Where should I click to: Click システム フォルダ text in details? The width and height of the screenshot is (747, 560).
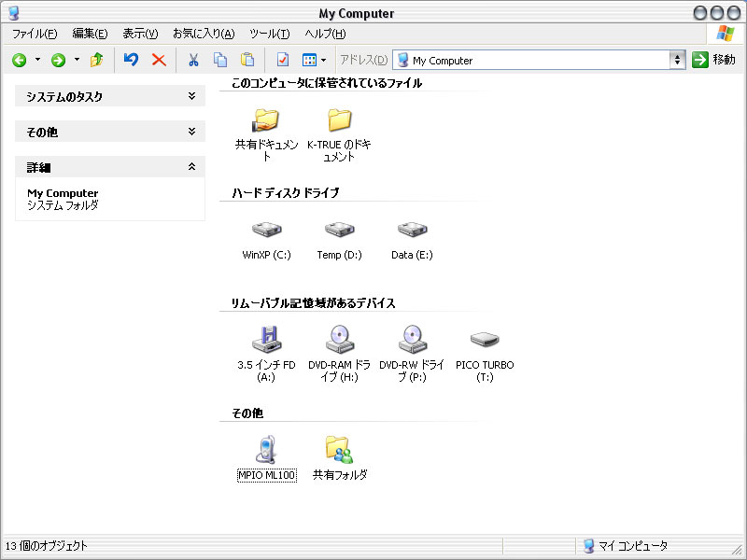click(x=63, y=205)
